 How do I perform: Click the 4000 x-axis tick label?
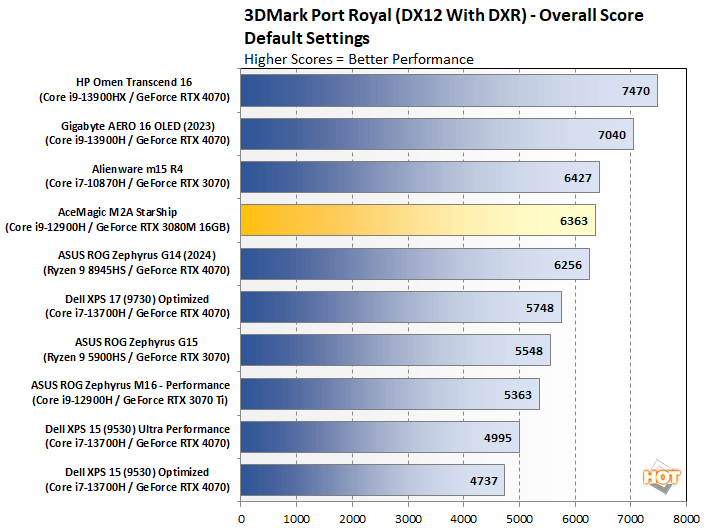click(x=463, y=518)
